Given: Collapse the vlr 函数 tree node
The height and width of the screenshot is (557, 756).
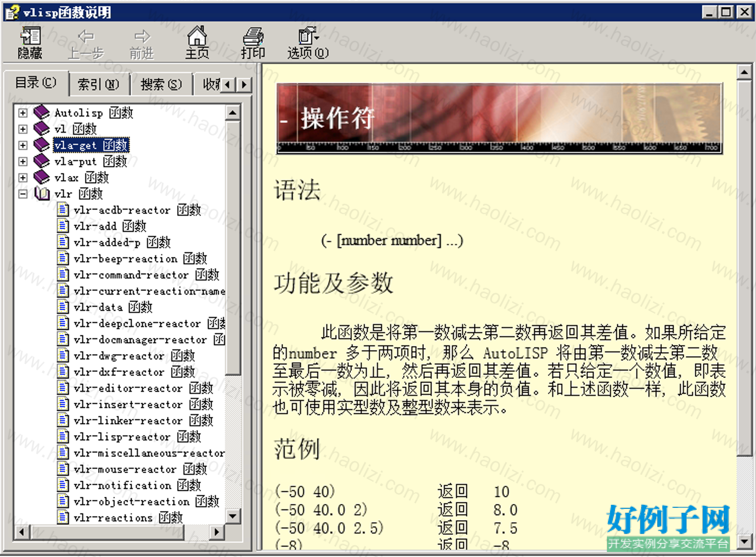Looking at the screenshot, I should (x=23, y=193).
